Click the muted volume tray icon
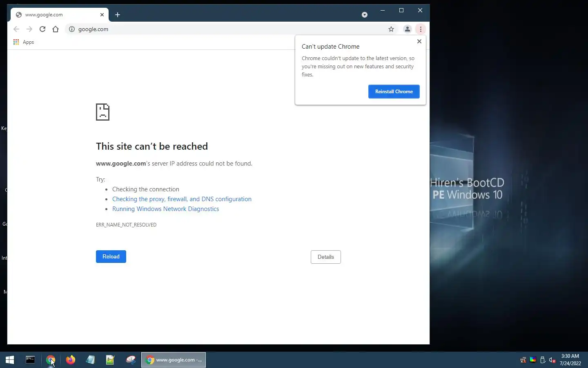Image resolution: width=588 pixels, height=368 pixels. [552, 360]
